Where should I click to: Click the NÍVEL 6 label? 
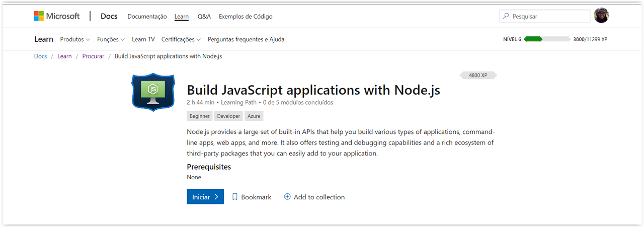512,39
